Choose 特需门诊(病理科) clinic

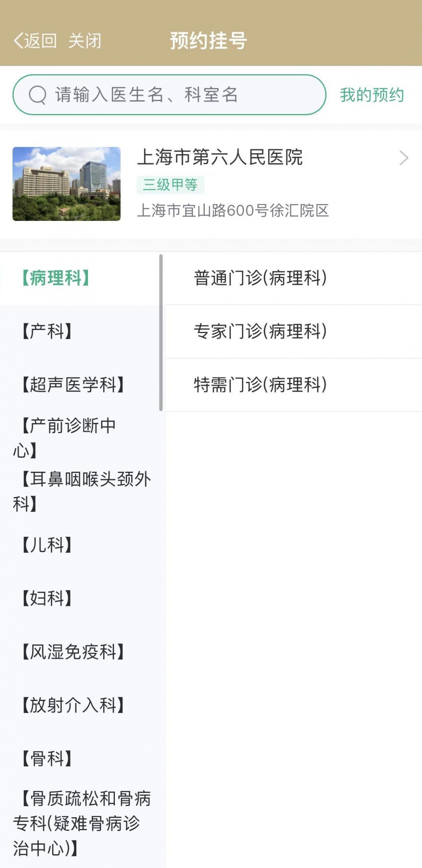tap(260, 385)
